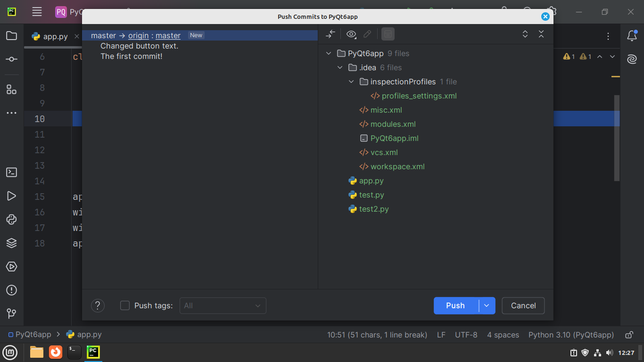Show more tool windows ellipsis

point(12,113)
